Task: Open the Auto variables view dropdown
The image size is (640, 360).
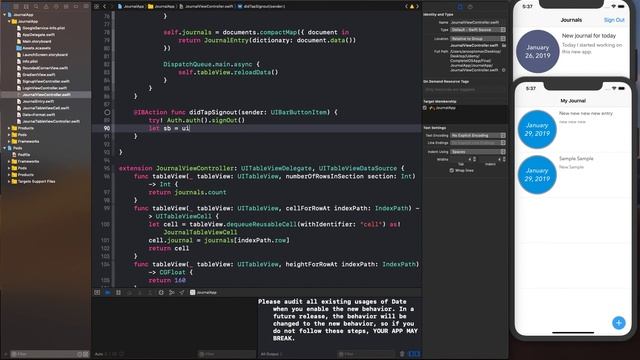Action: pos(101,354)
